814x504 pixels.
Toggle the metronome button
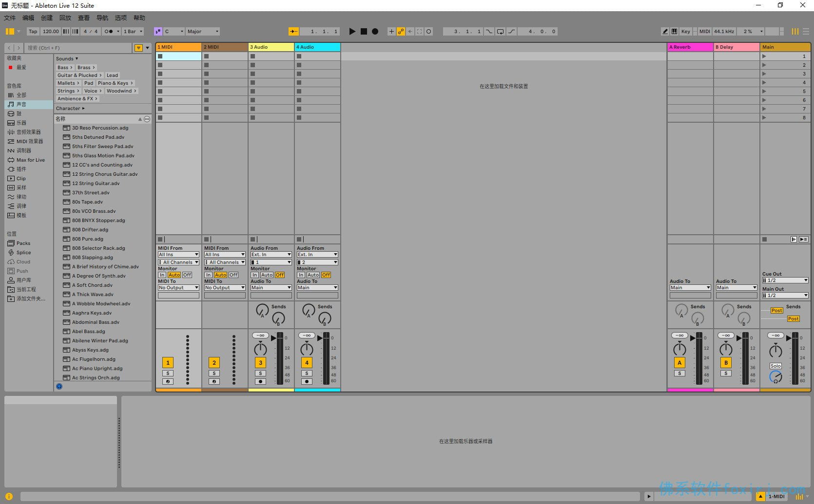(109, 31)
